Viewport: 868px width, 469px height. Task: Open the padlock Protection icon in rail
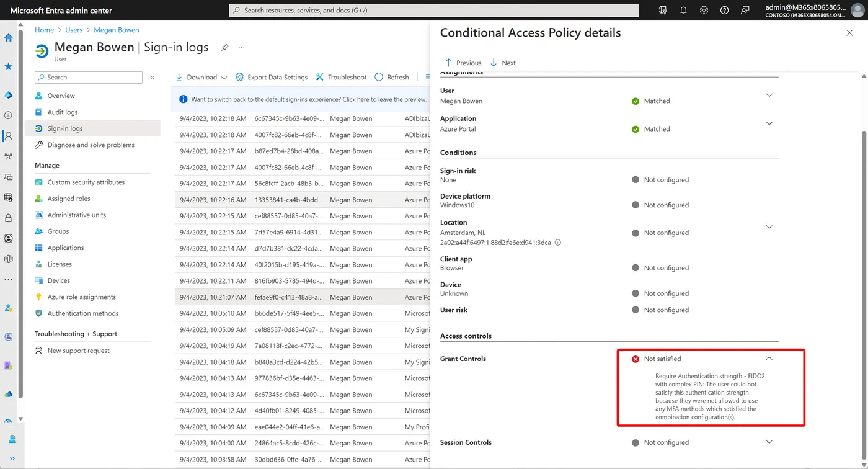click(x=8, y=218)
